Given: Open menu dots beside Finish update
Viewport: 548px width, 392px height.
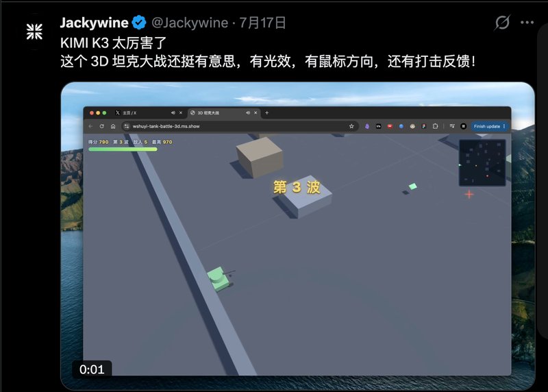Looking at the screenshot, I should [x=504, y=126].
